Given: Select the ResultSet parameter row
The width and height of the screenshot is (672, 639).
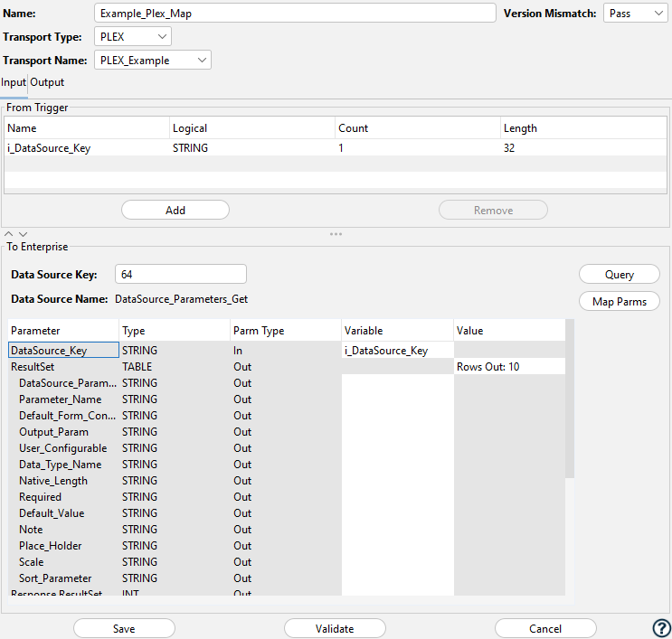Looking at the screenshot, I should [287, 366].
